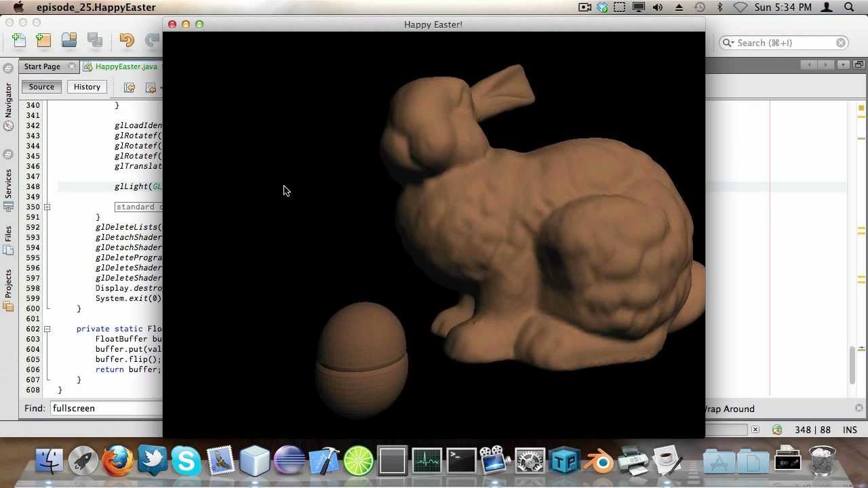Open Terminal from the Dock
The width and height of the screenshot is (868, 488).
461,461
